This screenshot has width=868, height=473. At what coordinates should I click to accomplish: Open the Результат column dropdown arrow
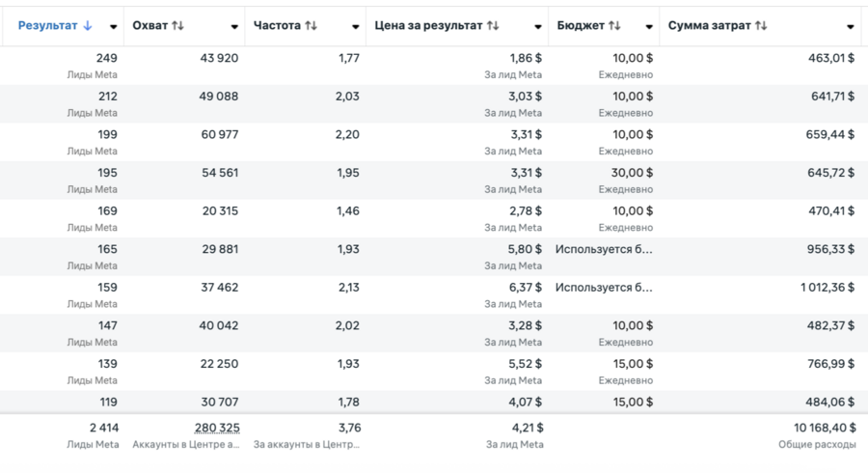[114, 27]
